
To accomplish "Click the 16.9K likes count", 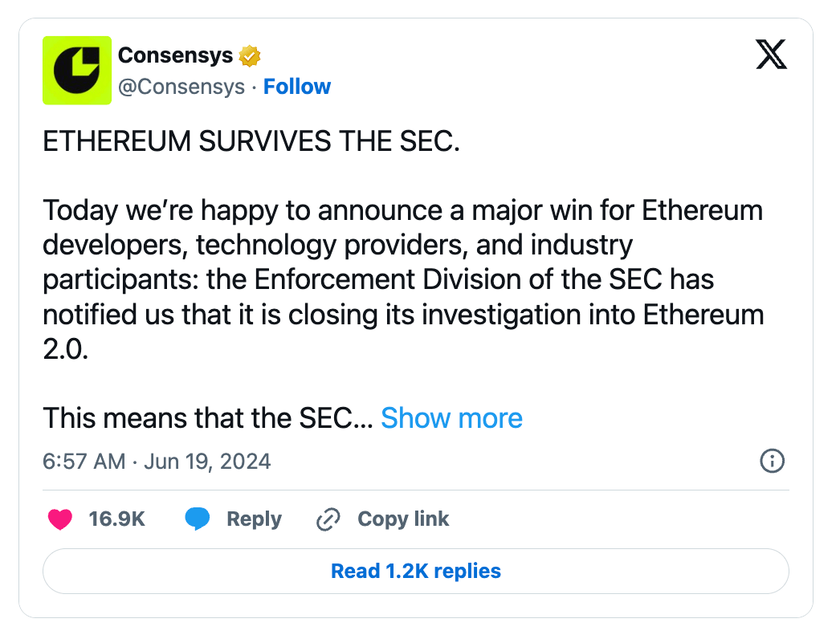I will pos(116,519).
